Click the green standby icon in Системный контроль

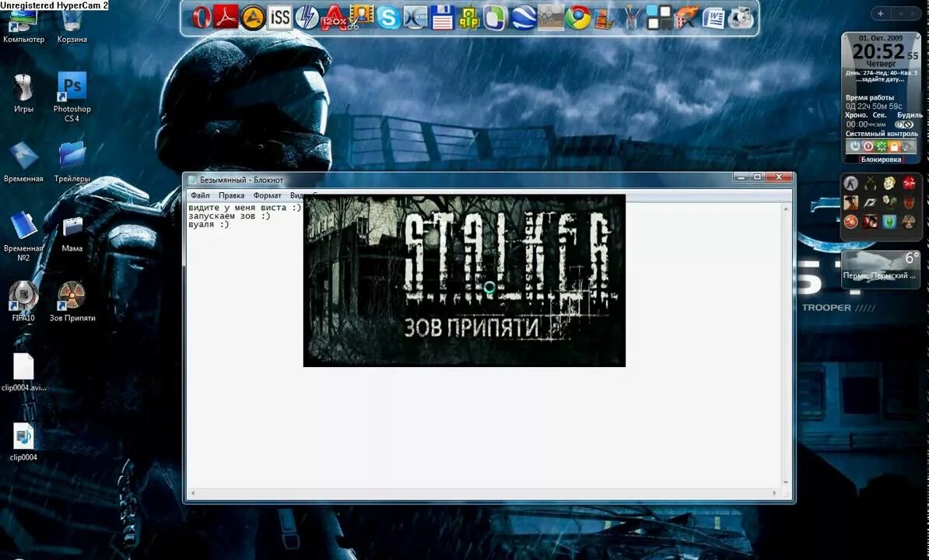881,146
